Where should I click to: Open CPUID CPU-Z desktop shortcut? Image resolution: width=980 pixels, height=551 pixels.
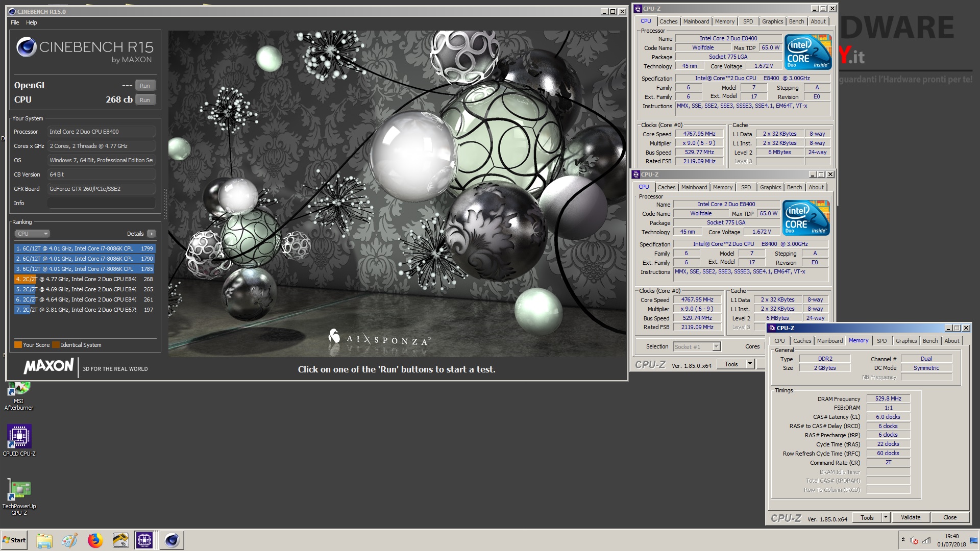point(19,440)
